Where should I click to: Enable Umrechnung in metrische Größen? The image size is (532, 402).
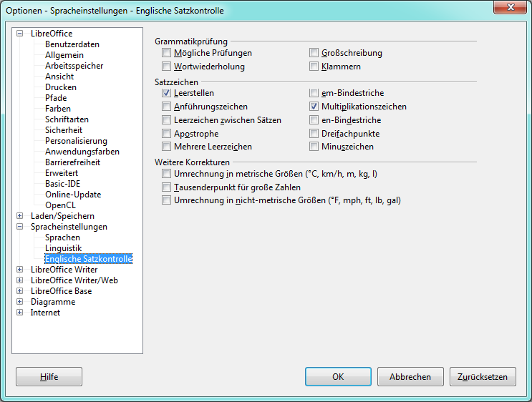coord(166,174)
